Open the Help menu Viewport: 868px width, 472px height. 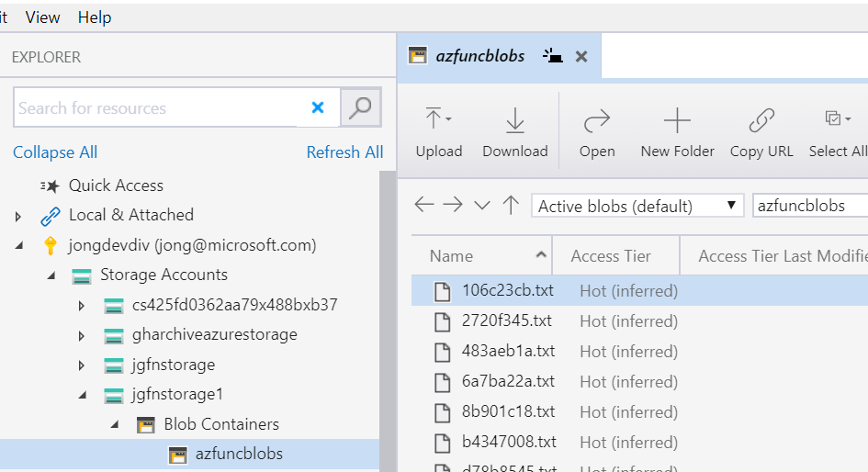tap(95, 17)
